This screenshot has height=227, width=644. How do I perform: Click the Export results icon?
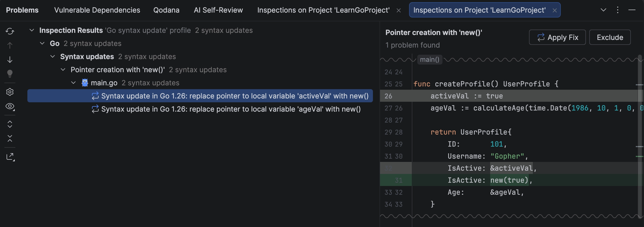click(x=10, y=156)
